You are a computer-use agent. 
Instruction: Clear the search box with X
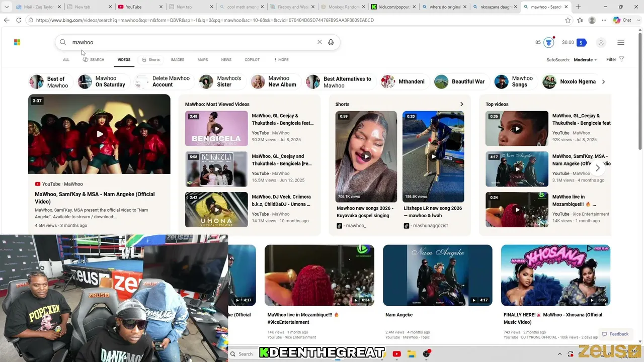coord(319,42)
